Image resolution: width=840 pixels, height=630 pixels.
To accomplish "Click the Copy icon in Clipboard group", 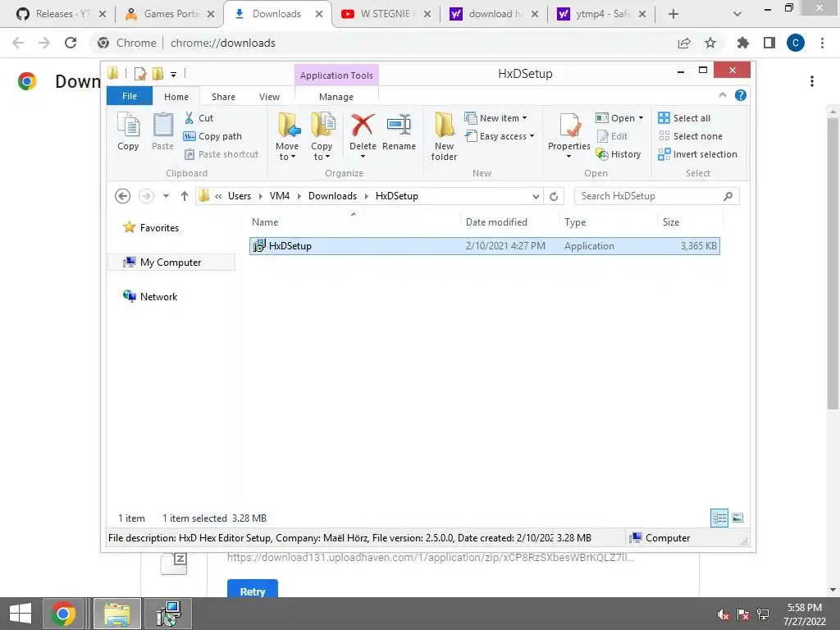I will [128, 132].
